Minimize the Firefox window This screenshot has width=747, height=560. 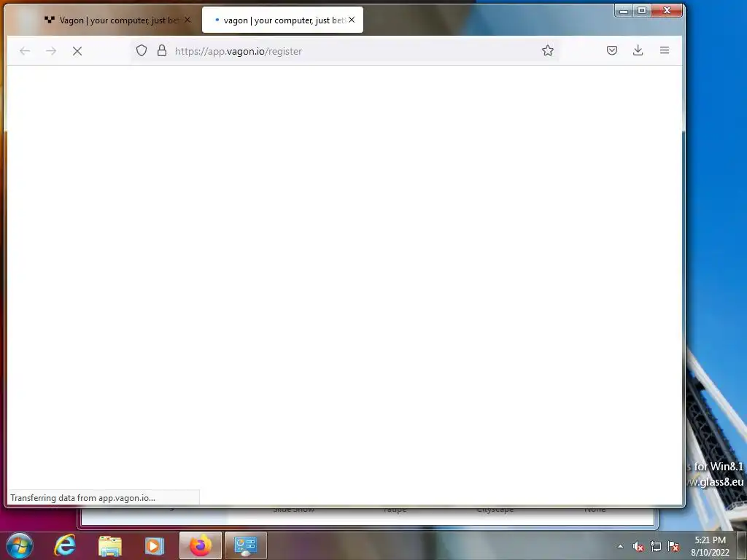[624, 10]
